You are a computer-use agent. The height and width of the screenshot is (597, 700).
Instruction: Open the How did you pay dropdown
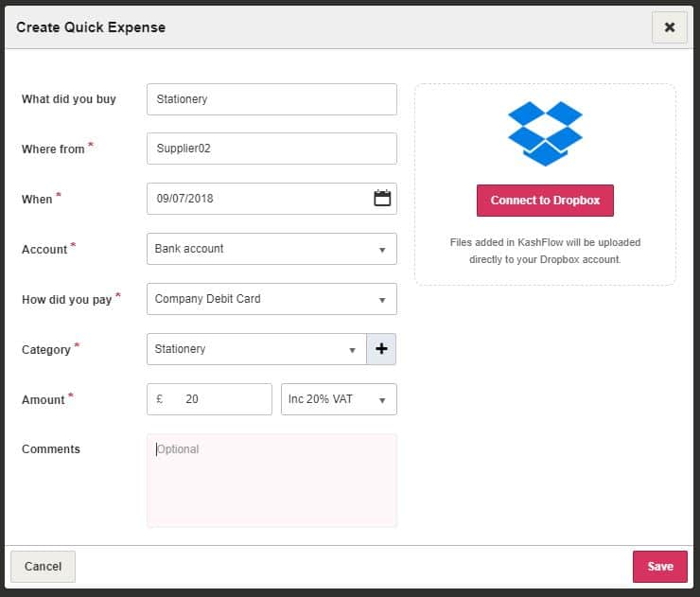point(271,299)
